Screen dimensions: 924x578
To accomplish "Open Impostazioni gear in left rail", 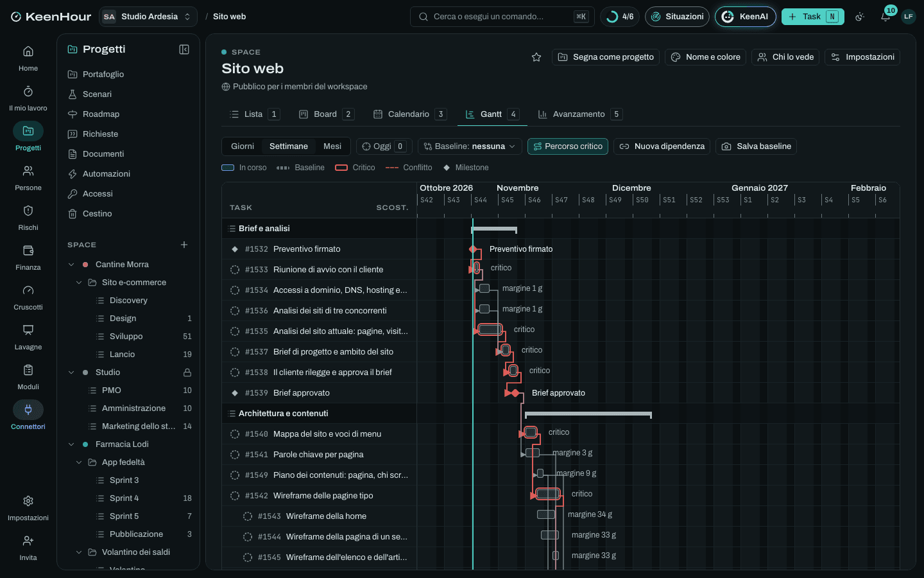I will coord(28,501).
